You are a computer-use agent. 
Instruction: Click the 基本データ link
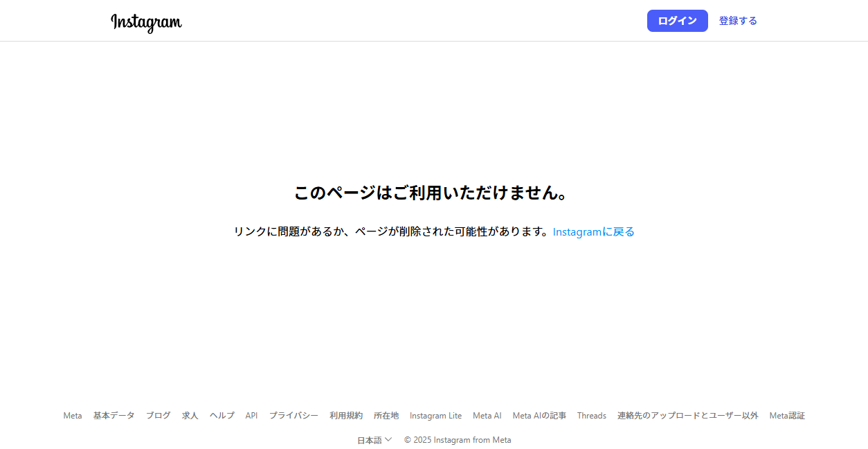(114, 415)
